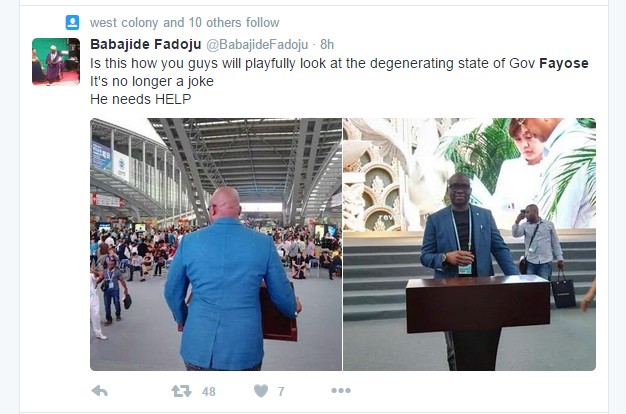Open the right photo of man at podium
626x414 pixels.
click(470, 244)
